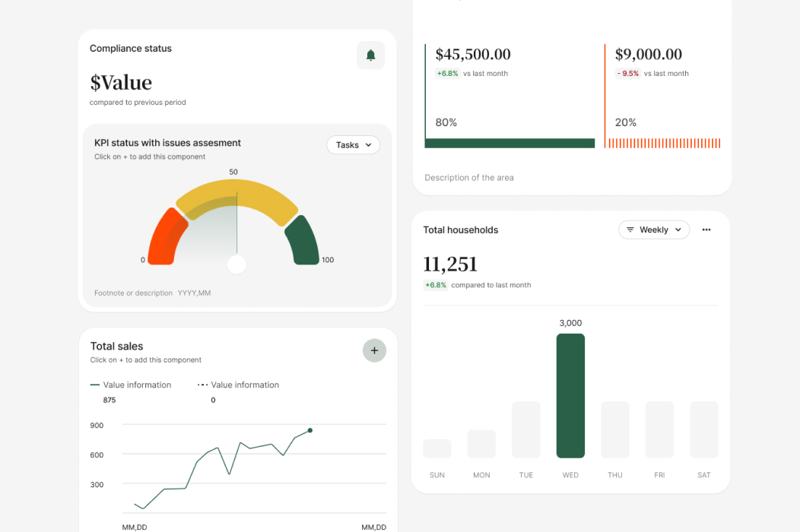Click the TUE bar in households chart
Image resolution: width=800 pixels, height=532 pixels.
(525, 429)
